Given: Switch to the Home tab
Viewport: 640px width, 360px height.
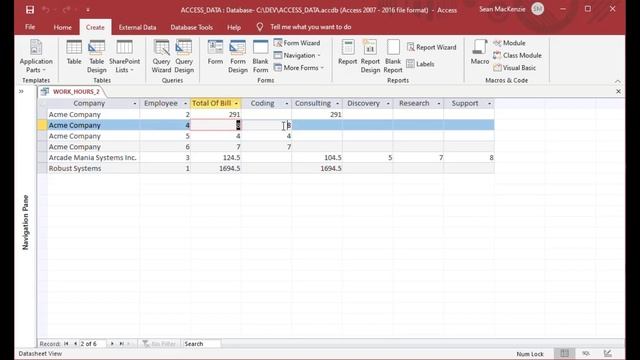Looking at the screenshot, I should [62, 27].
